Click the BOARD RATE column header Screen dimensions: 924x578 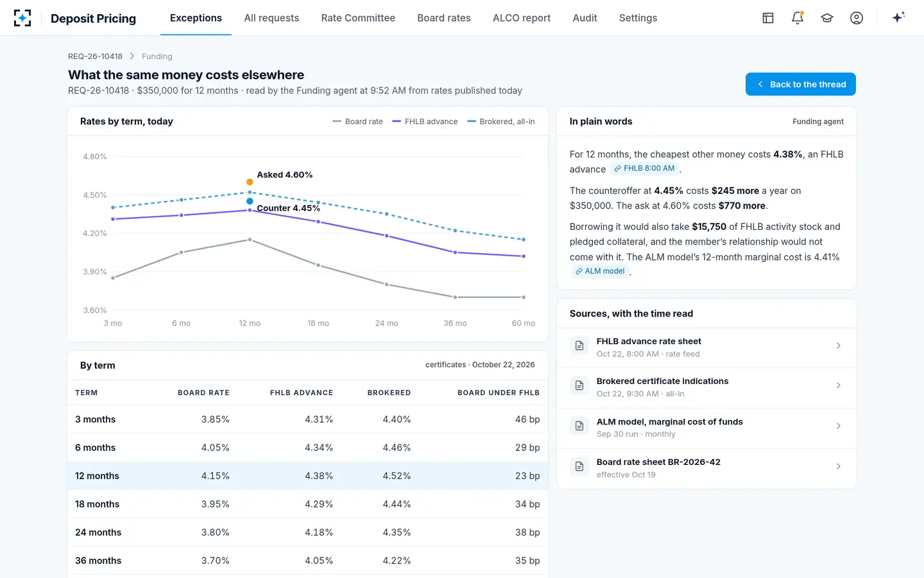[x=203, y=392]
